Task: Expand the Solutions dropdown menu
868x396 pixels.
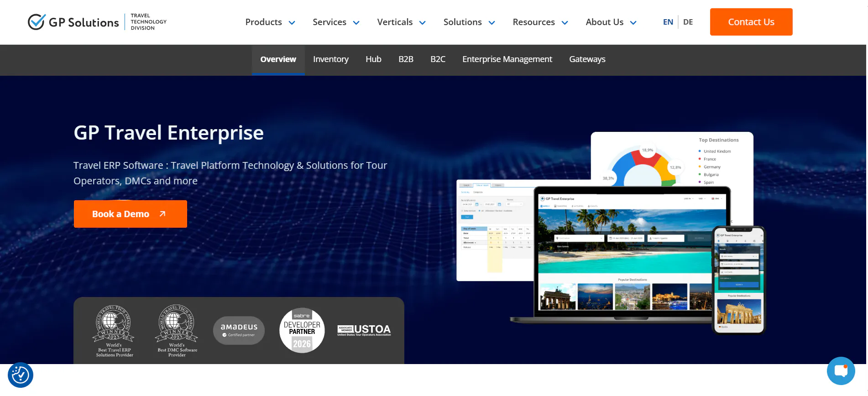Action: click(x=469, y=22)
